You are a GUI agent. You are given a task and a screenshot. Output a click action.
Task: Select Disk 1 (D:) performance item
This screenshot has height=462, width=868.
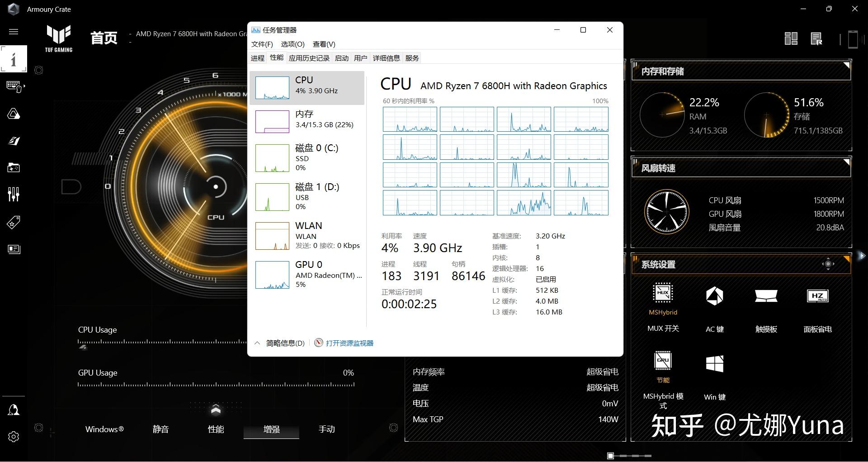[x=307, y=196]
